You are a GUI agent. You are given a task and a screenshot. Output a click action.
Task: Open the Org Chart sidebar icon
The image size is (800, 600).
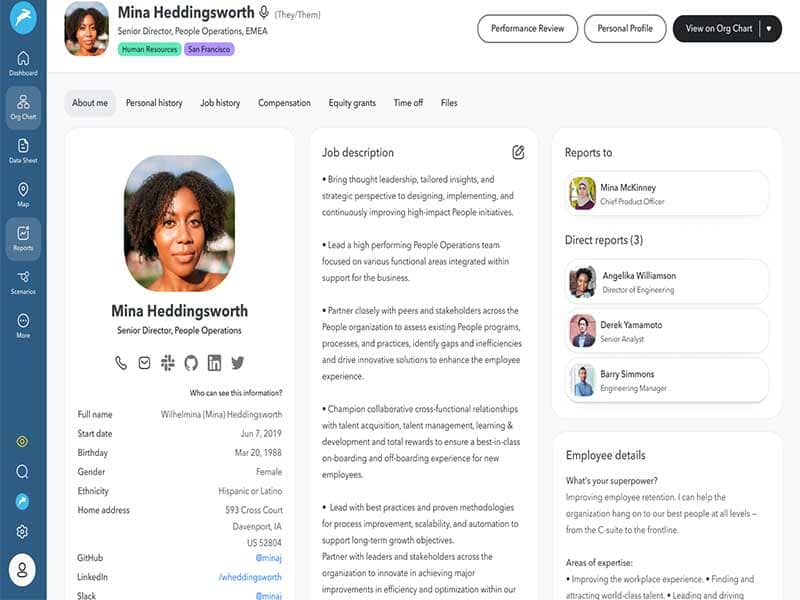click(23, 107)
